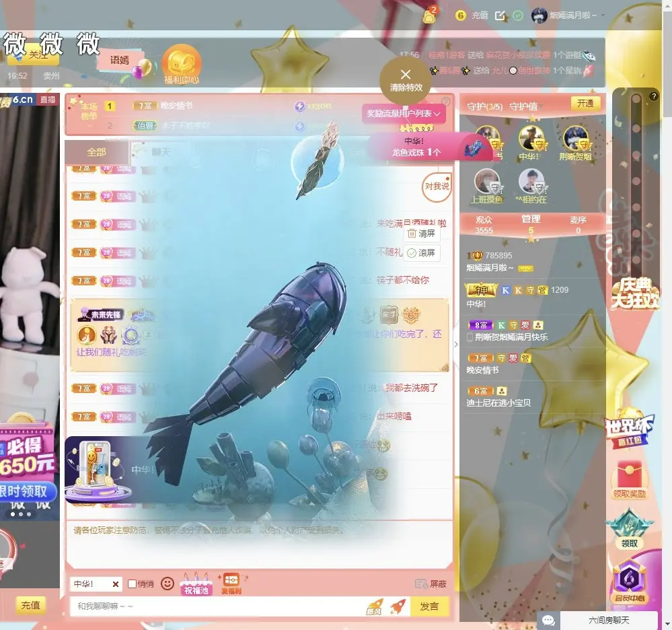
Task: Open guardian avatar 荆晰贺烟
Action: pyautogui.click(x=576, y=139)
